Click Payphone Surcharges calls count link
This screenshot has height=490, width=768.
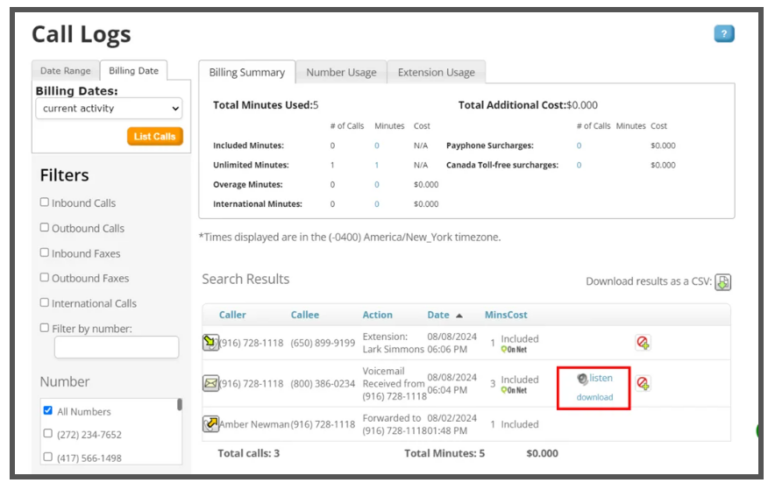[579, 146]
